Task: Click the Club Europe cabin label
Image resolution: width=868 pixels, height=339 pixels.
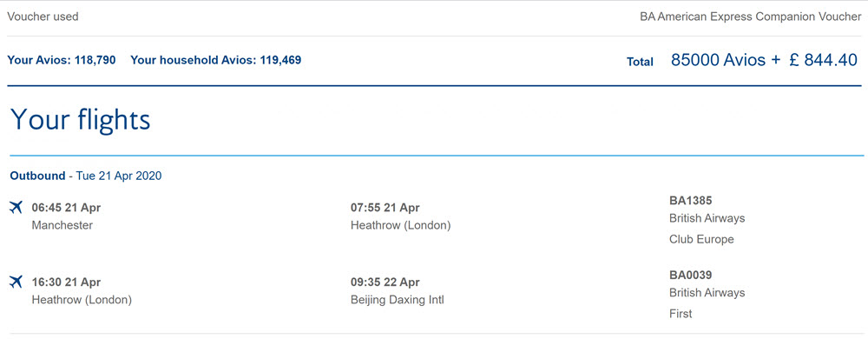Action: 701,239
